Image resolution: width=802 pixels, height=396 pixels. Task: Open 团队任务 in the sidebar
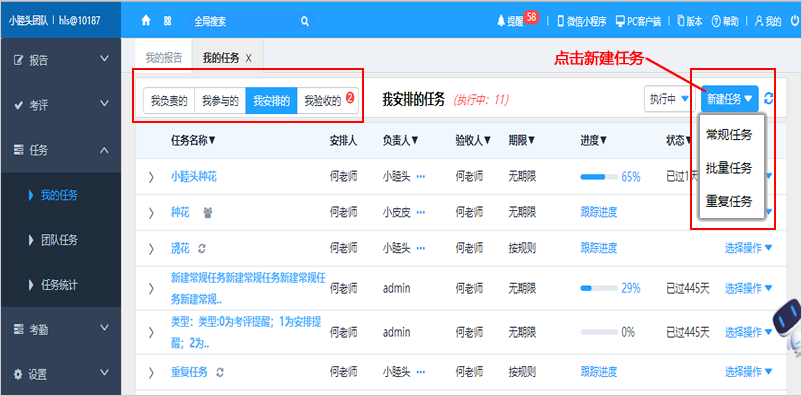[60, 239]
